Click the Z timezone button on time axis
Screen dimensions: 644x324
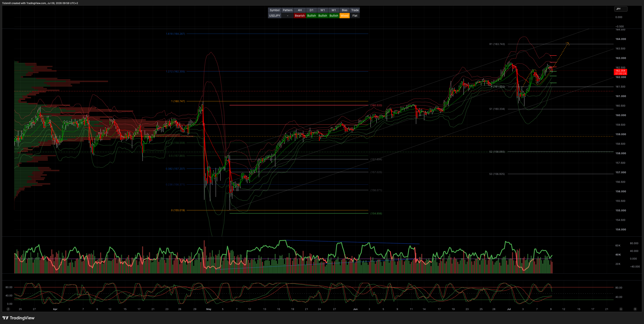pos(8,309)
